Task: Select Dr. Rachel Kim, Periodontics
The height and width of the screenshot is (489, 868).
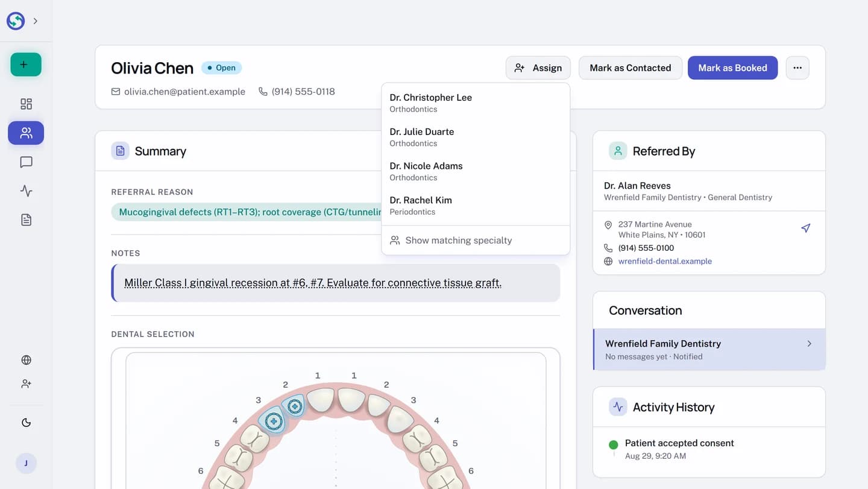Action: [x=476, y=206]
